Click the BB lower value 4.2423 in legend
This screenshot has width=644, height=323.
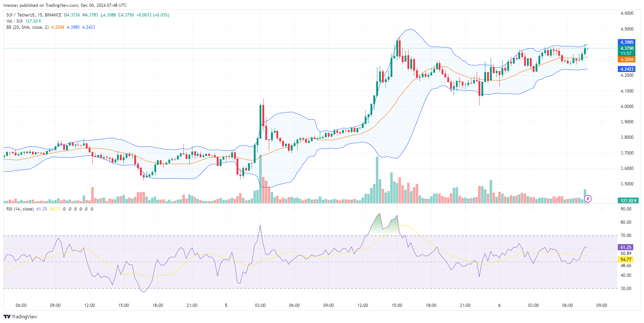pos(89,27)
